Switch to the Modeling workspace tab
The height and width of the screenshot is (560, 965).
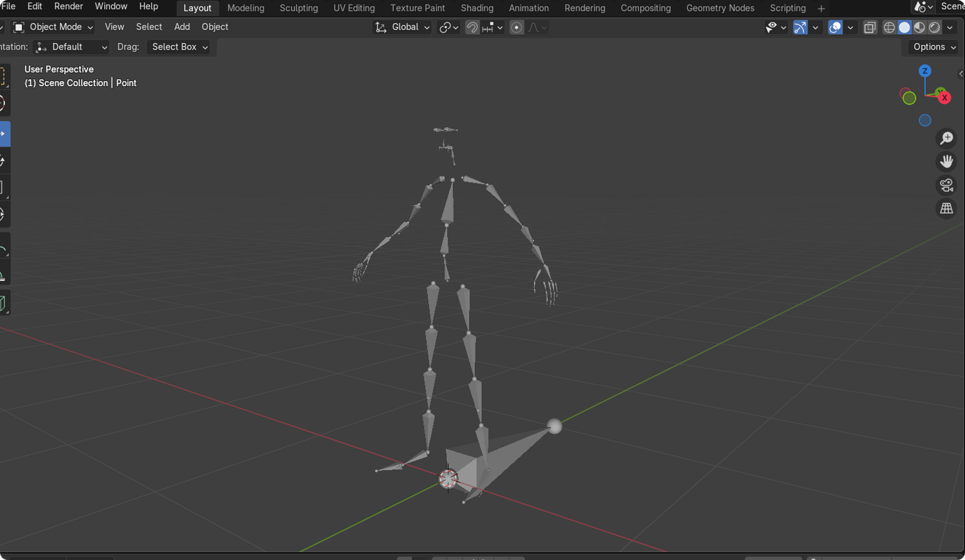coord(246,8)
